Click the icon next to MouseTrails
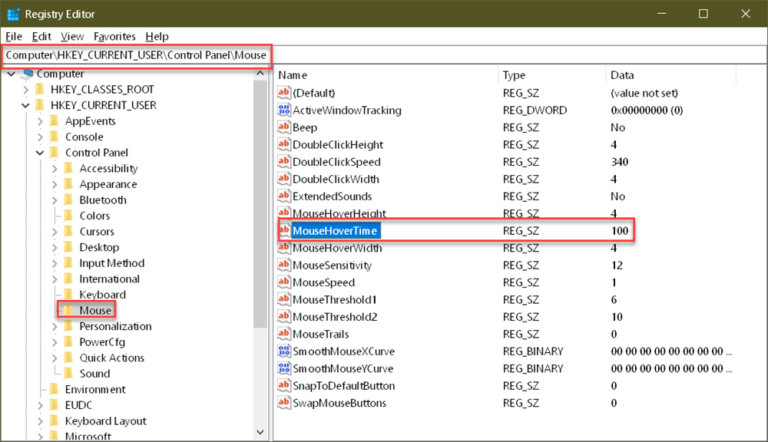768x442 pixels. point(284,333)
